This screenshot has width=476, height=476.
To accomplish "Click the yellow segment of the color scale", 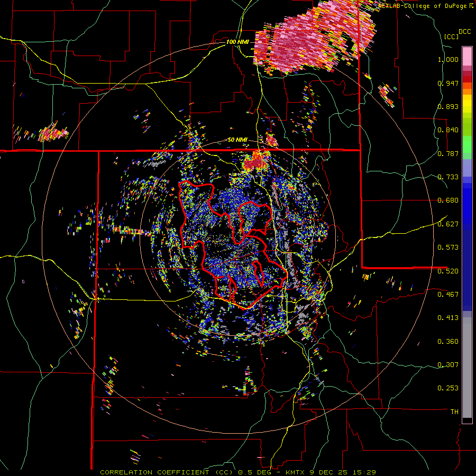I will [467, 104].
